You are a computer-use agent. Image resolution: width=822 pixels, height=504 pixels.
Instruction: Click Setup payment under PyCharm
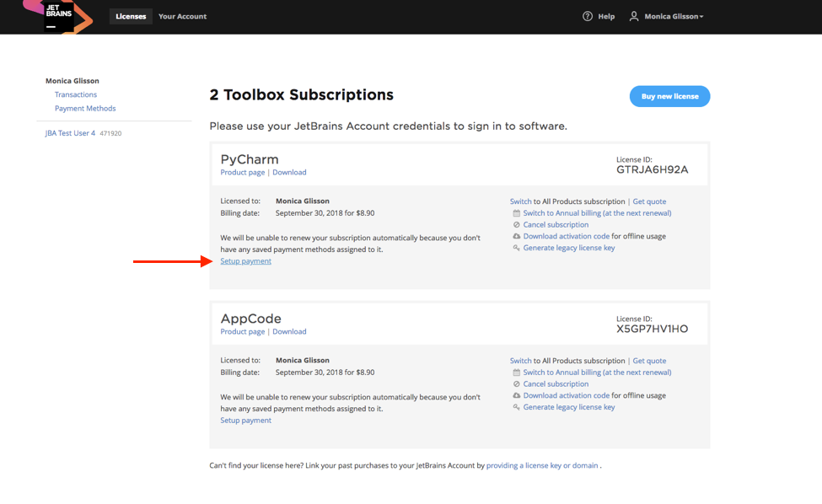click(245, 261)
